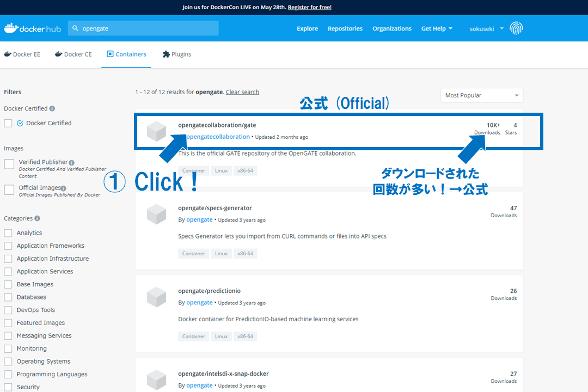Check the DevOps Tools checkbox

[8, 310]
